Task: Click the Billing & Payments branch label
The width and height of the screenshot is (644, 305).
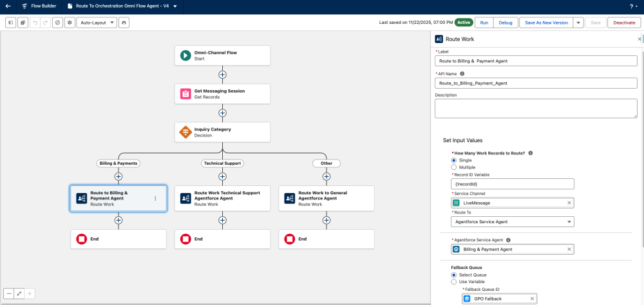Action: pos(118,163)
